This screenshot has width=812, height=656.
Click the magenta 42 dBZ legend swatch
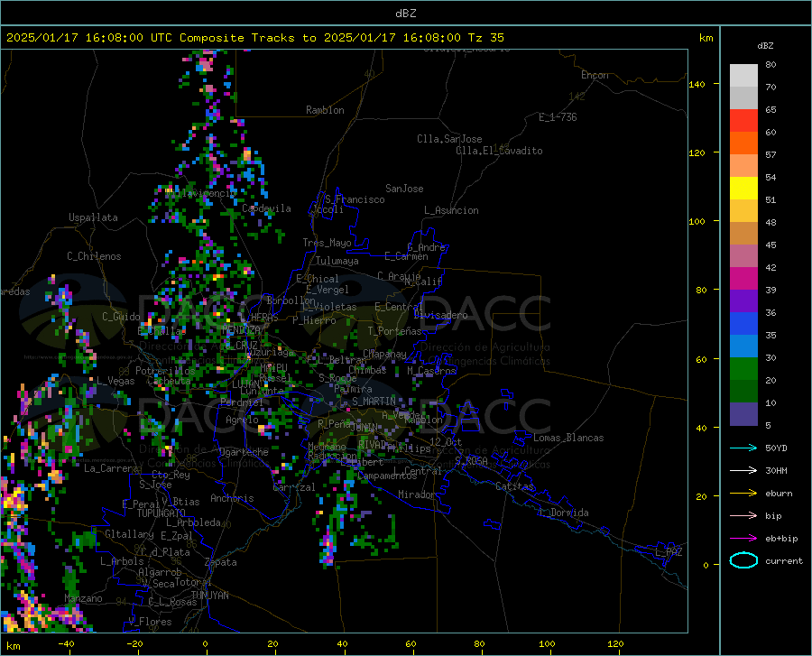pos(743,279)
